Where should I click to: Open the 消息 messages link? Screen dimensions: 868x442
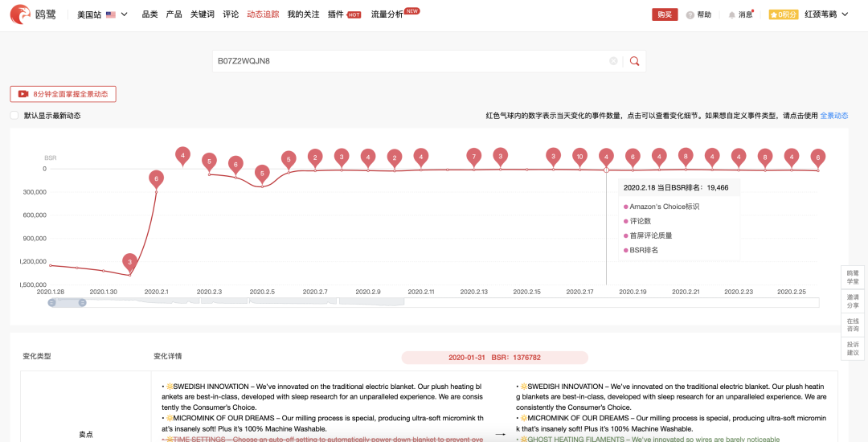click(x=746, y=15)
